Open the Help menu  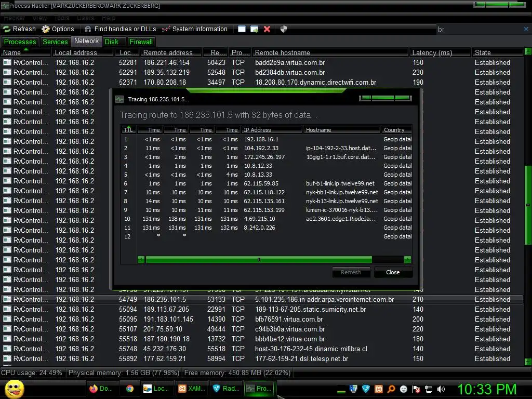tap(109, 18)
